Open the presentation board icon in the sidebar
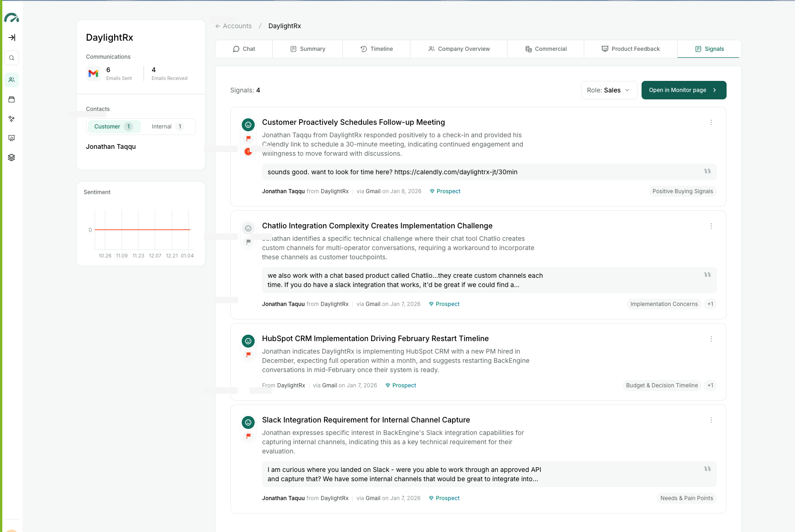 pyautogui.click(x=12, y=138)
